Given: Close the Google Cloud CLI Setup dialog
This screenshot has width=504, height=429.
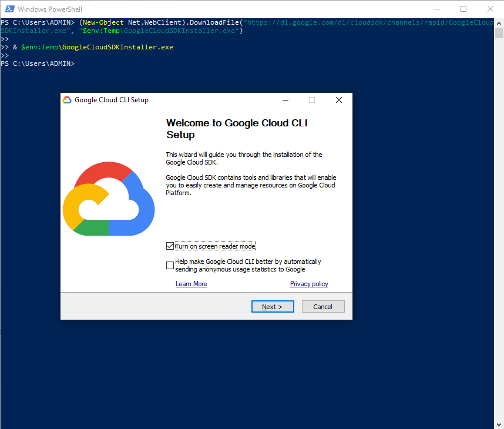Looking at the screenshot, I should [338, 100].
